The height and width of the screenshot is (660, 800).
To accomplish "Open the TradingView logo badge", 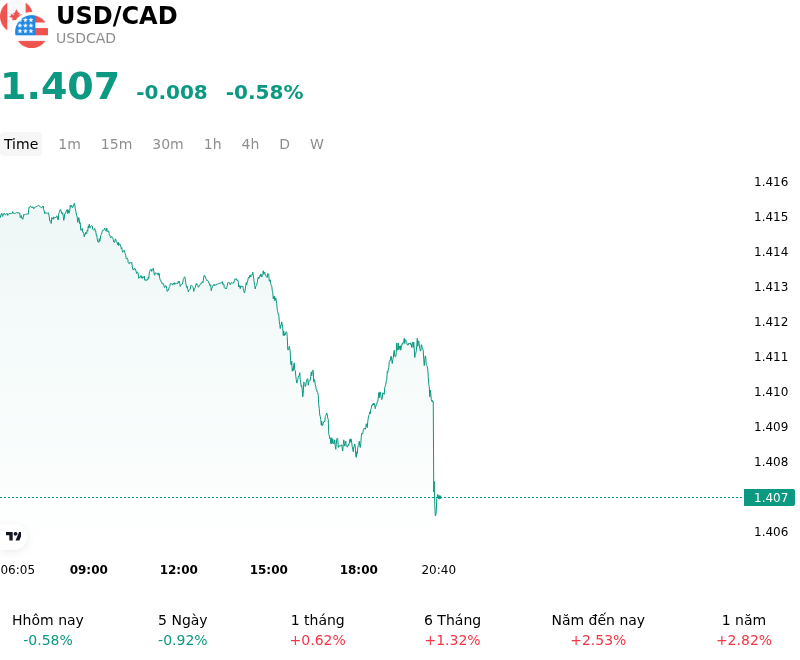I will click(13, 536).
